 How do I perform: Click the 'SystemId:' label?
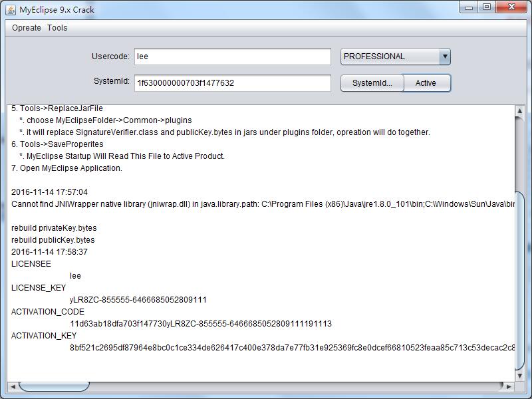click(x=112, y=81)
